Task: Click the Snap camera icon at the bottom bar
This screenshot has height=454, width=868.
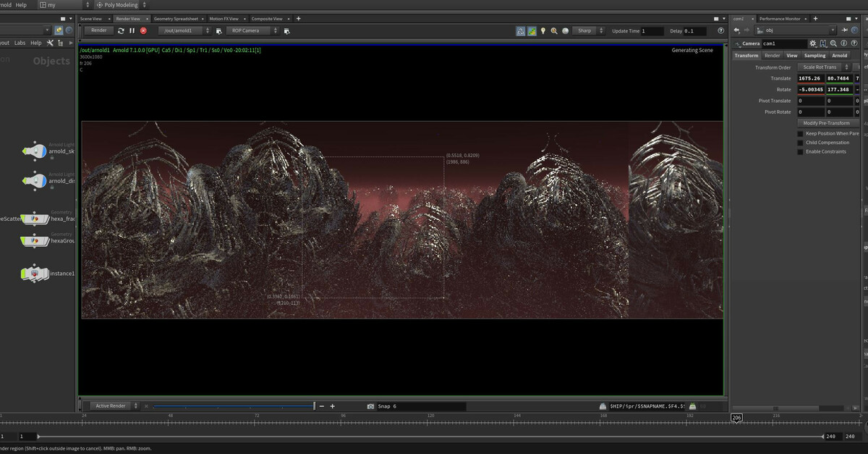Action: point(371,406)
